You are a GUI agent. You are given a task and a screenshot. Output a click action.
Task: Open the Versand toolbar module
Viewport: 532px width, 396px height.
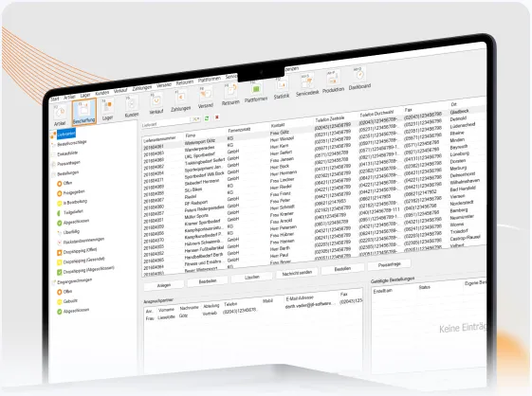tap(205, 98)
